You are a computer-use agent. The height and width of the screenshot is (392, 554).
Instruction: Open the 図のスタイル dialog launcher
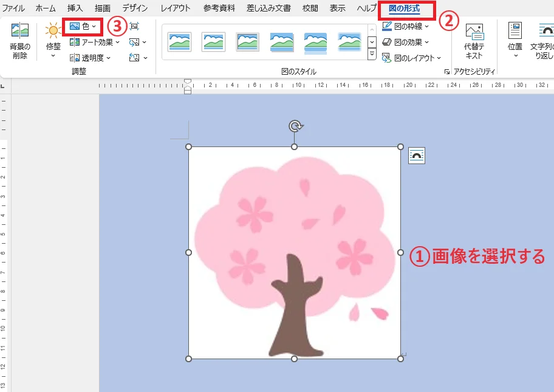447,72
